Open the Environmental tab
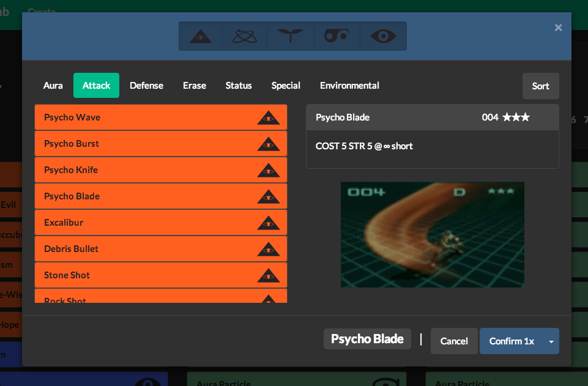Image resolution: width=588 pixels, height=386 pixels. coord(349,86)
